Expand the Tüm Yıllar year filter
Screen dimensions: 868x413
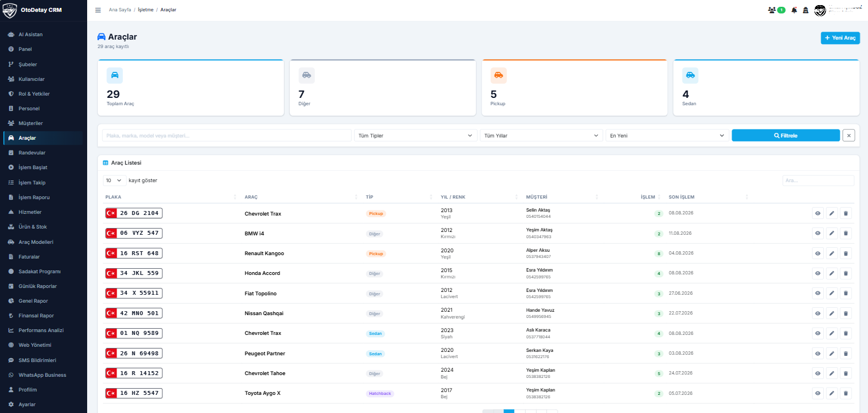[541, 136]
